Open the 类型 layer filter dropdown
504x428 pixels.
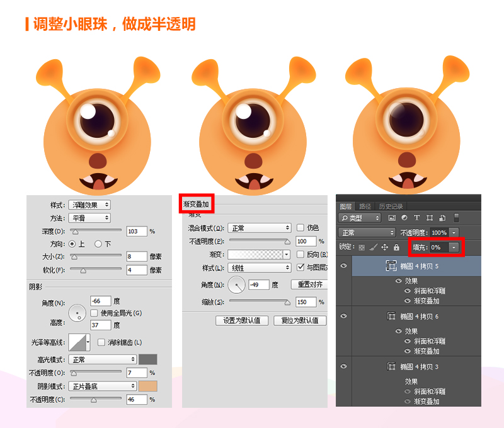[x=359, y=218]
